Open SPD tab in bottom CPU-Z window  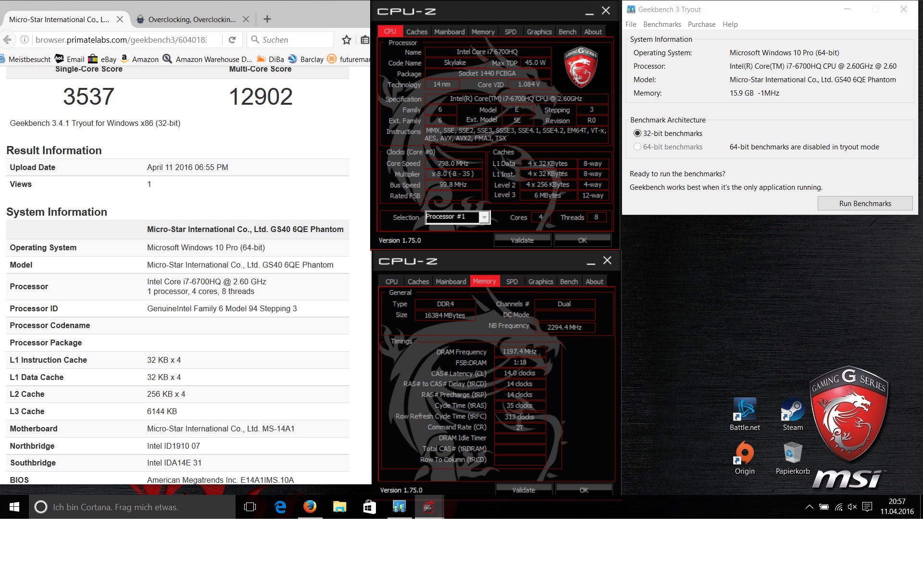click(512, 282)
